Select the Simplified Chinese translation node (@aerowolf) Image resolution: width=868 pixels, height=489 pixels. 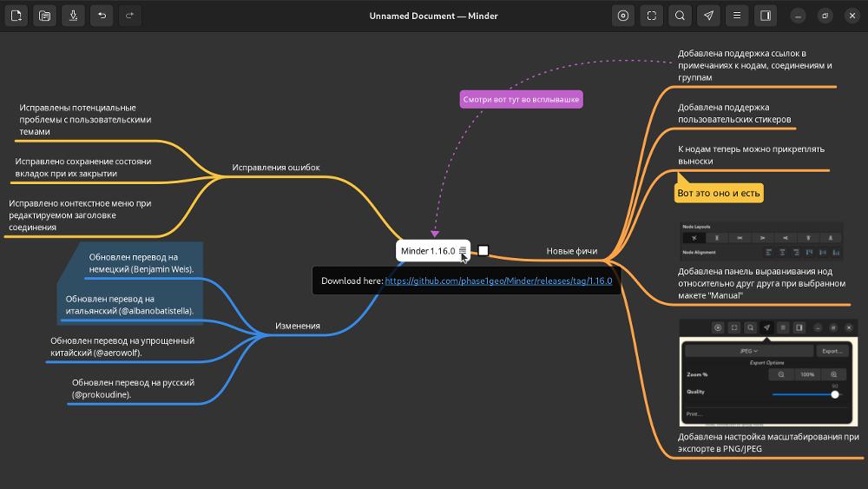coord(122,347)
